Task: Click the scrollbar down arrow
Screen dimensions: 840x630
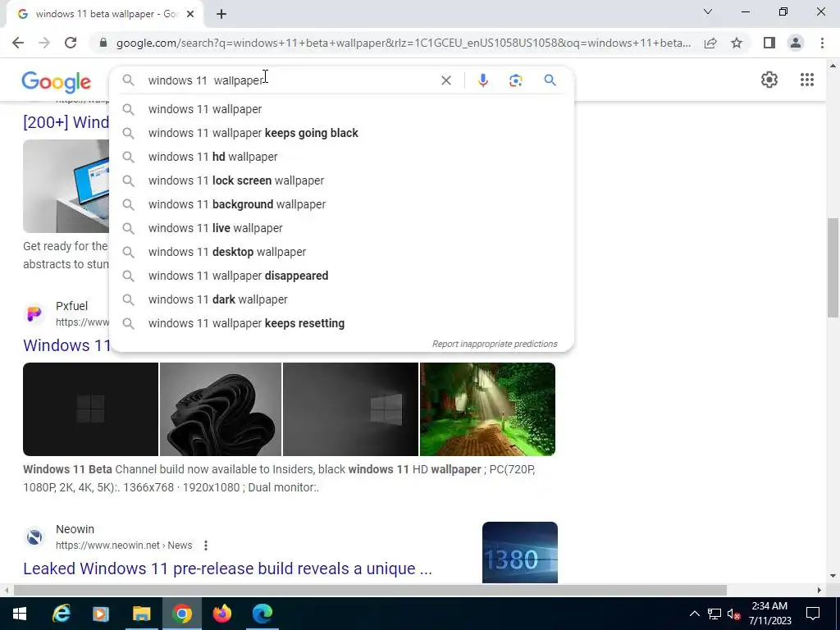Action: pos(833,577)
